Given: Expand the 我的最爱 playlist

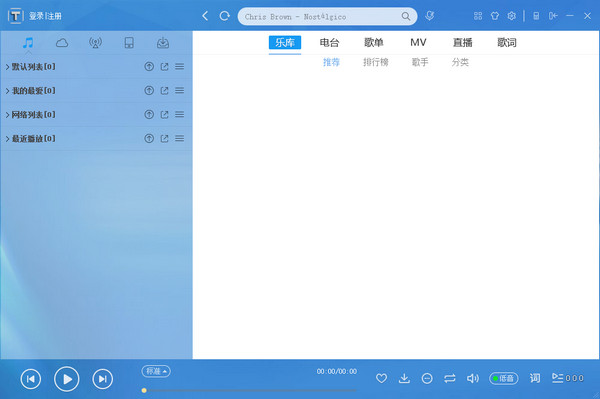Looking at the screenshot, I should point(7,91).
